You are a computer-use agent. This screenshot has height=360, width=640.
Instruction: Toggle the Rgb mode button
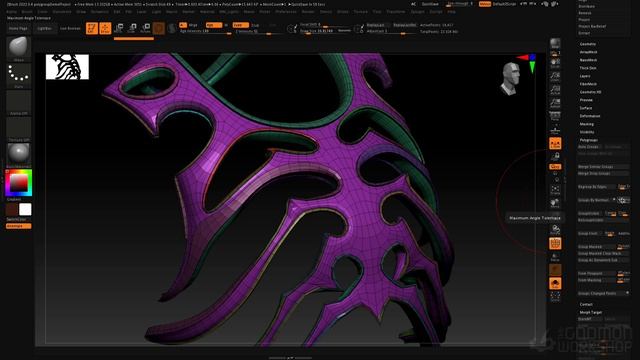pyautogui.click(x=213, y=25)
